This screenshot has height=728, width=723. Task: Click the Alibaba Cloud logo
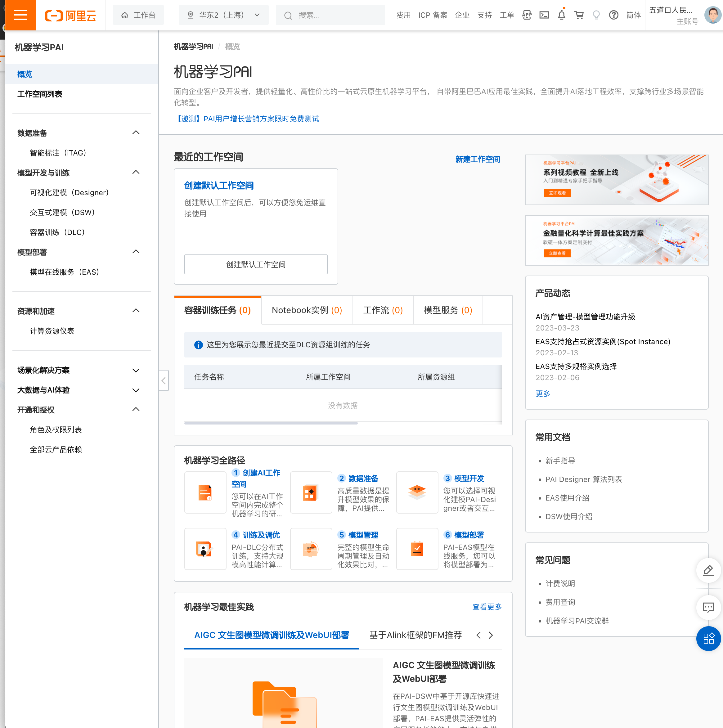click(x=70, y=16)
